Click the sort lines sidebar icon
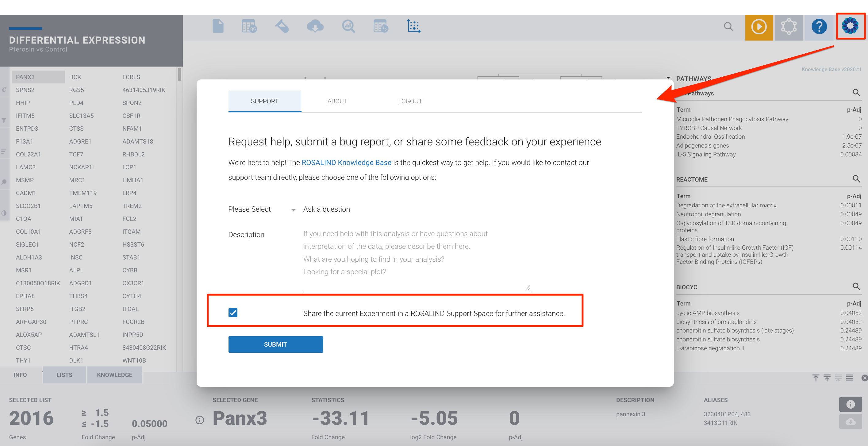The width and height of the screenshot is (868, 446). pyautogui.click(x=4, y=152)
